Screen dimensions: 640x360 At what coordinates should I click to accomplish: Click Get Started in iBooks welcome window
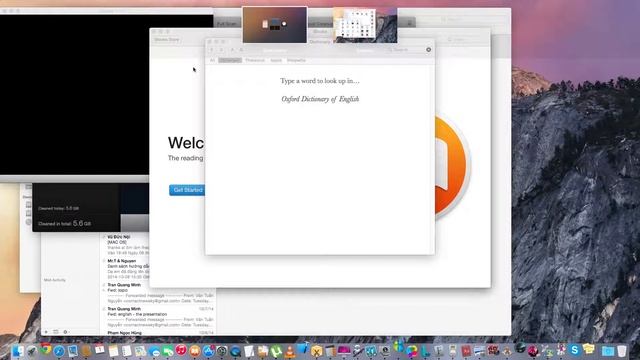187,190
